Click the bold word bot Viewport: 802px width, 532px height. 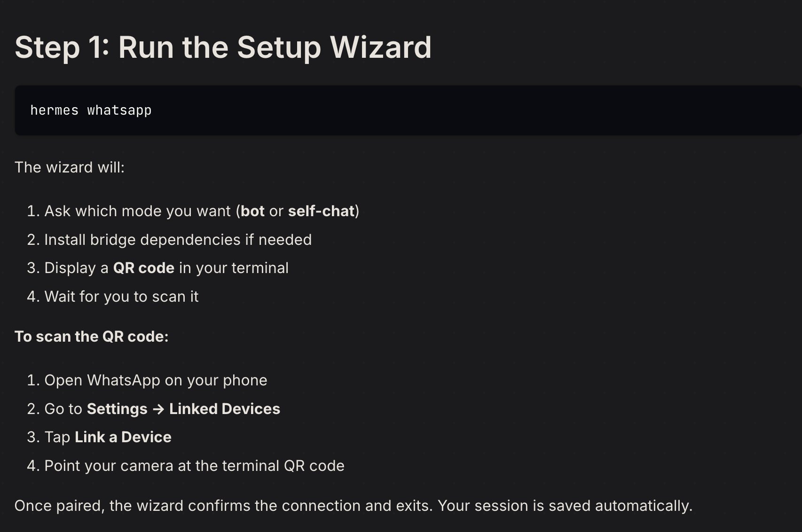tap(252, 211)
